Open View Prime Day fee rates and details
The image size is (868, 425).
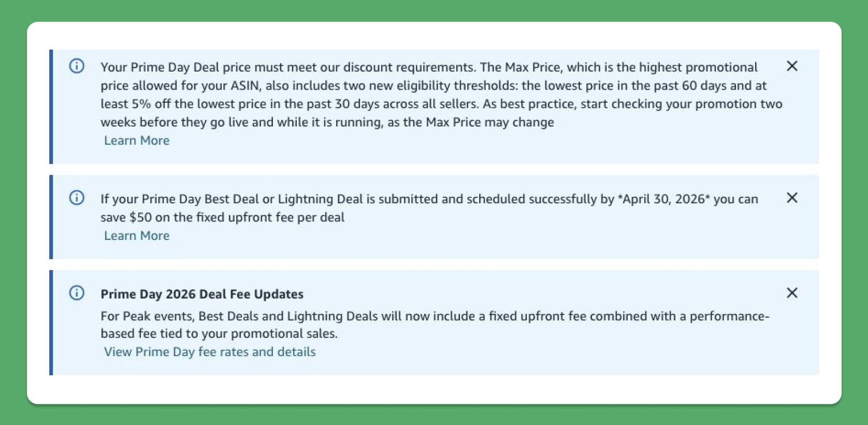pos(210,352)
